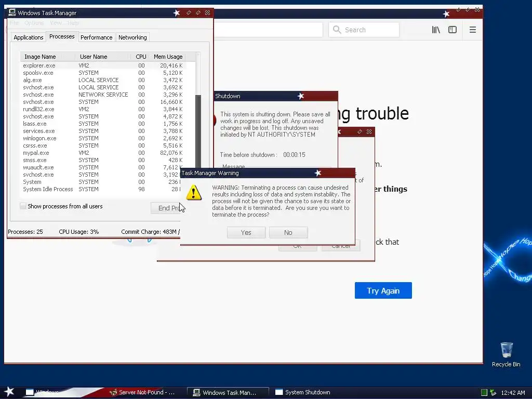Click the browser address bar field
532x399 pixels.
click(x=268, y=30)
